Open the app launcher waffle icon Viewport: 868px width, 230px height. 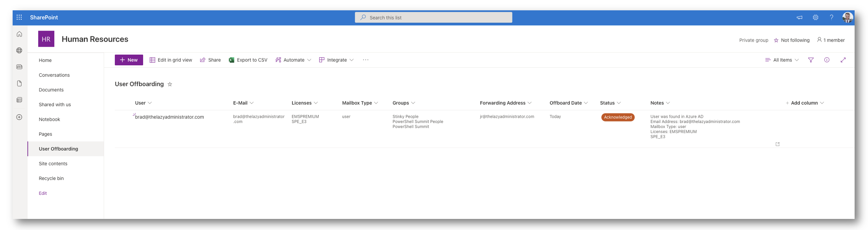click(x=19, y=18)
